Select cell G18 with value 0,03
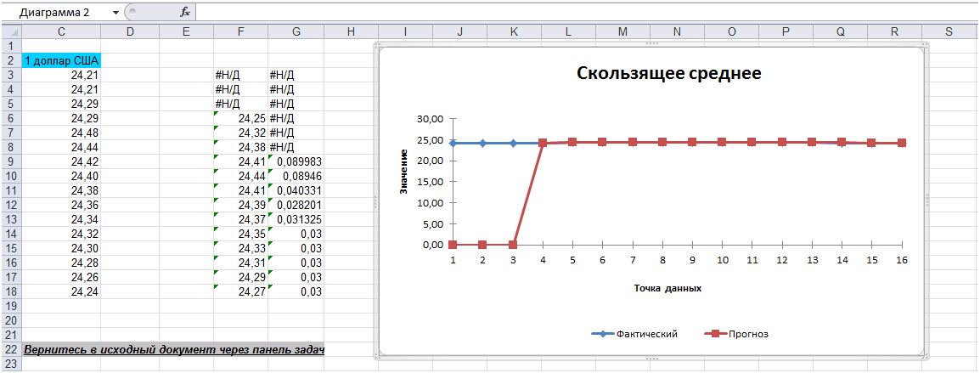980x373 pixels. point(296,291)
